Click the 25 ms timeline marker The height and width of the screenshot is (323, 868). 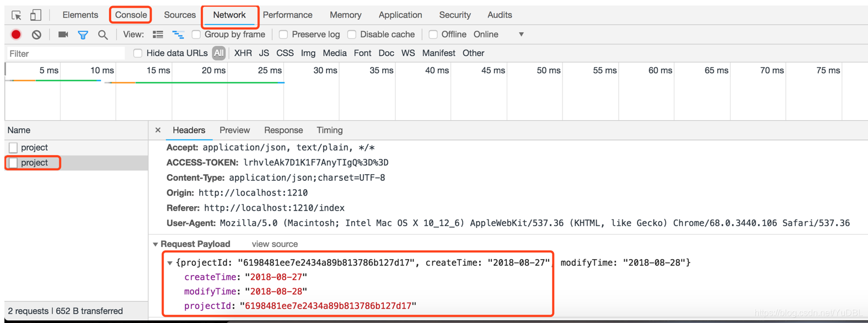[x=270, y=71]
